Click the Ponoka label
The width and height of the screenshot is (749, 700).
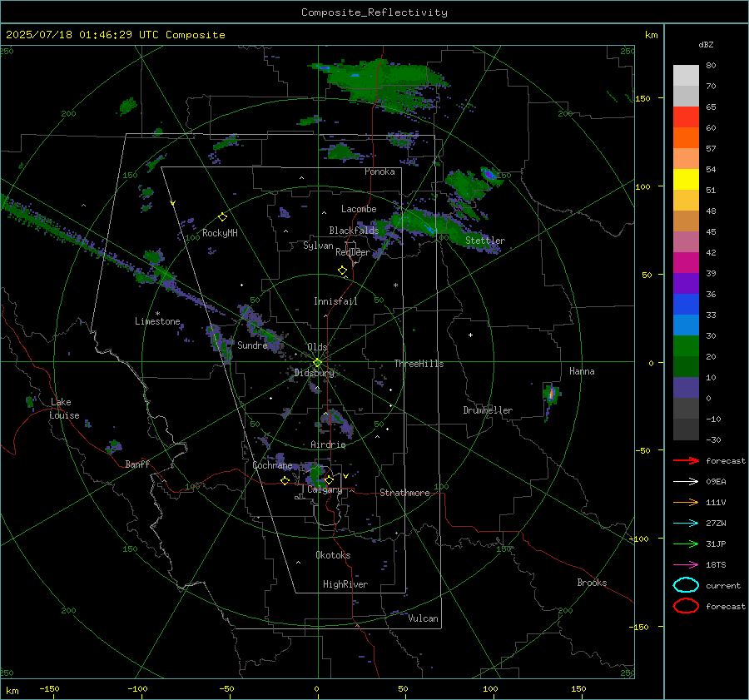tap(379, 171)
